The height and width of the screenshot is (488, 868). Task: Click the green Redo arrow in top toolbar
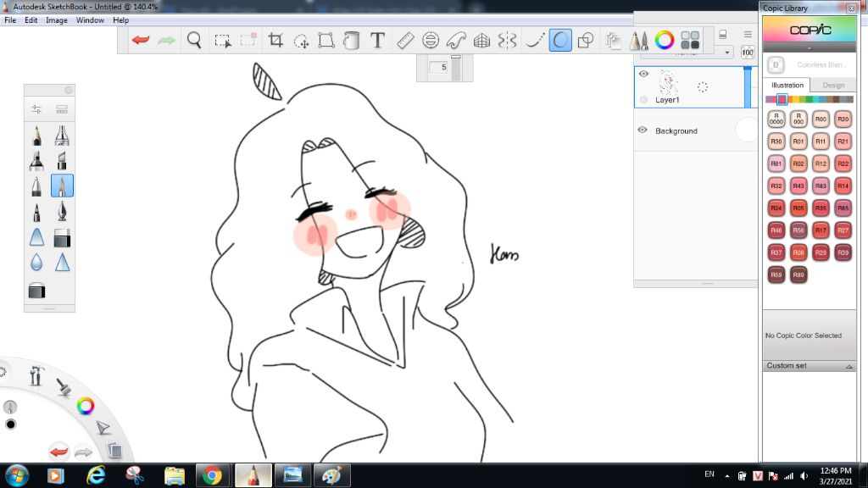(166, 40)
